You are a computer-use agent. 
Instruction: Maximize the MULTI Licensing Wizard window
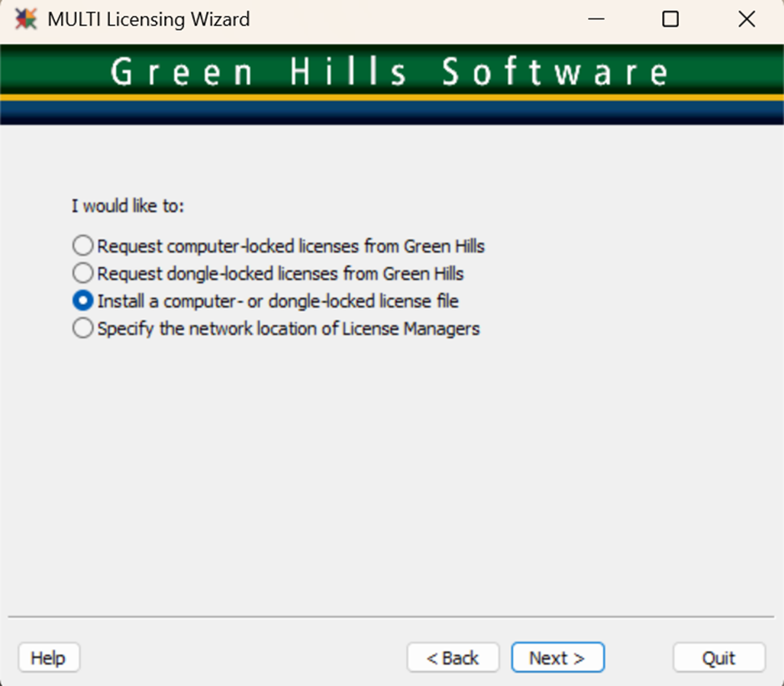point(671,19)
